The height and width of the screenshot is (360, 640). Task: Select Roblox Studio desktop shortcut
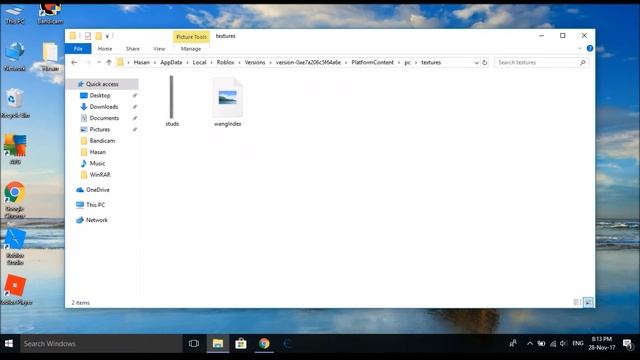pos(15,247)
